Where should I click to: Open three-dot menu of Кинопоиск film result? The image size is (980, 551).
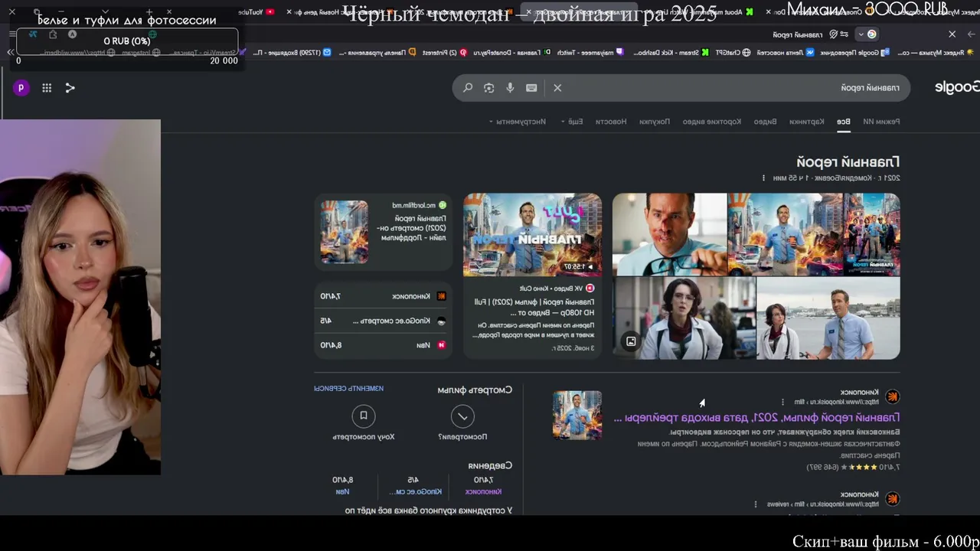tap(782, 402)
